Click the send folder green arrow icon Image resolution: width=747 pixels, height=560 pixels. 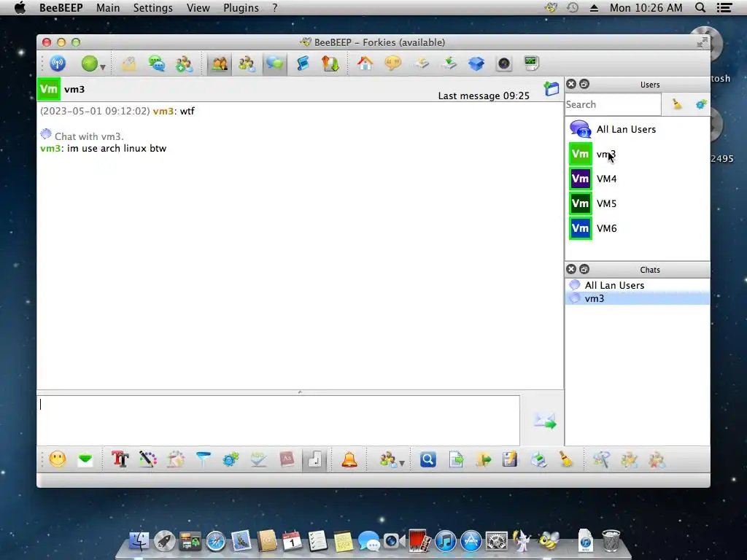pyautogui.click(x=483, y=459)
